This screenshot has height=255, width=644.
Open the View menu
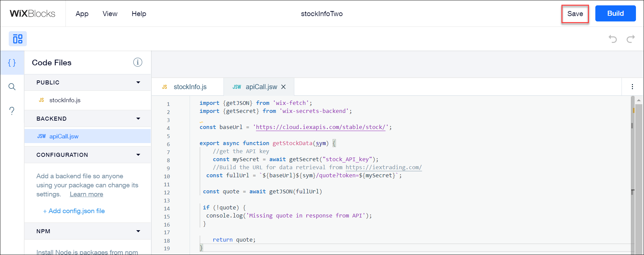[110, 14]
